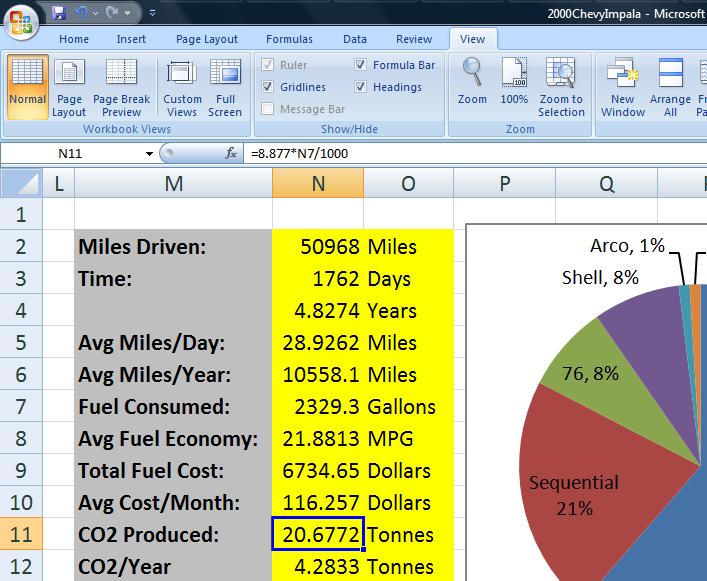This screenshot has height=581, width=707.
Task: Select column L header
Action: (59, 183)
